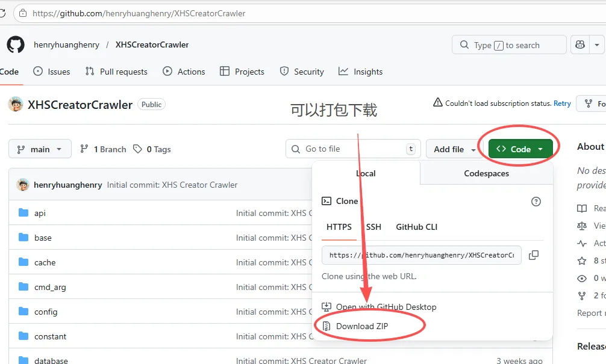Open the api folder
Viewport: 606px width, 364px height.
click(40, 213)
